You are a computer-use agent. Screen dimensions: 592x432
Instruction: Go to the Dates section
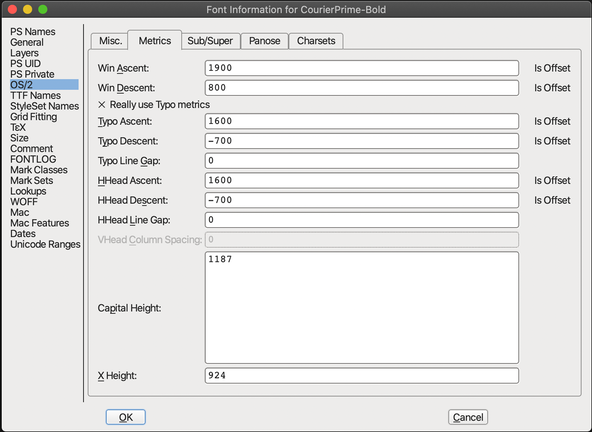click(x=23, y=233)
